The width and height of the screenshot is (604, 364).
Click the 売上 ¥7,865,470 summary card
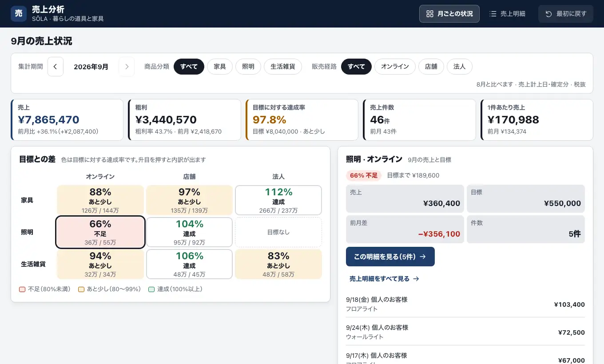pos(67,120)
